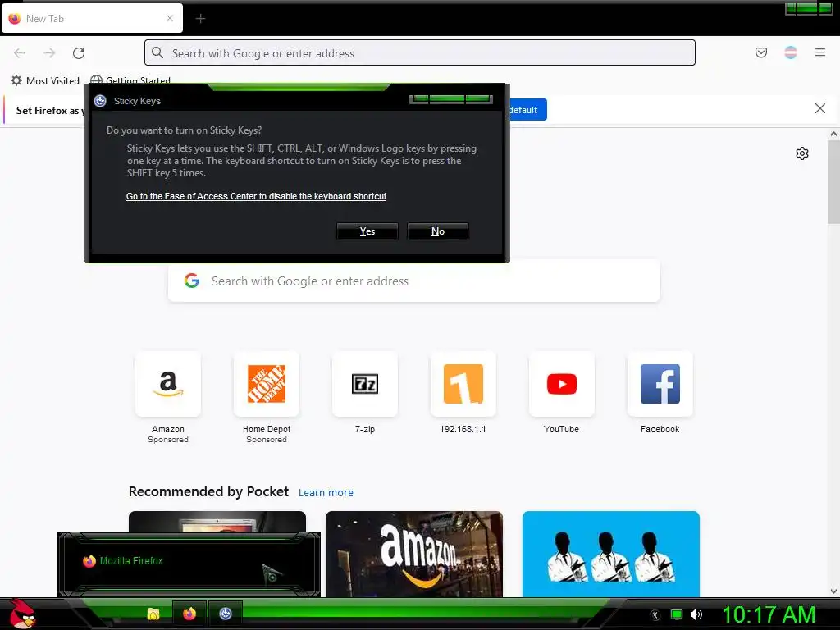Open the Amazon storefront Pocket story
Screen dimensions: 840x630
click(x=414, y=554)
